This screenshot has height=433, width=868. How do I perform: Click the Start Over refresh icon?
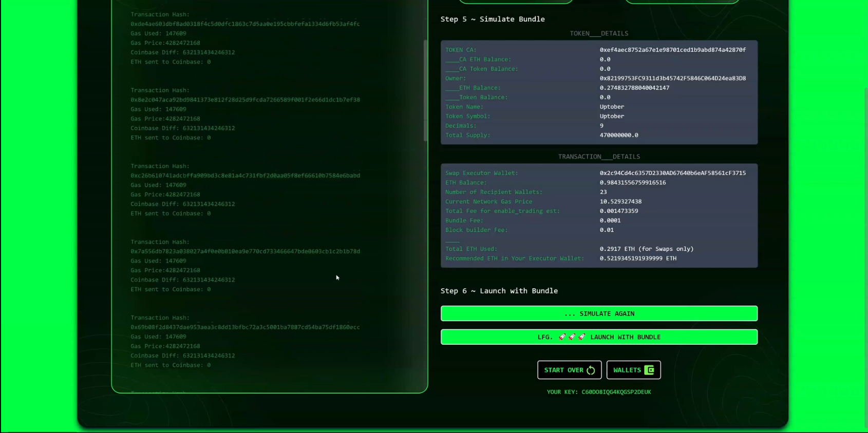pos(591,370)
